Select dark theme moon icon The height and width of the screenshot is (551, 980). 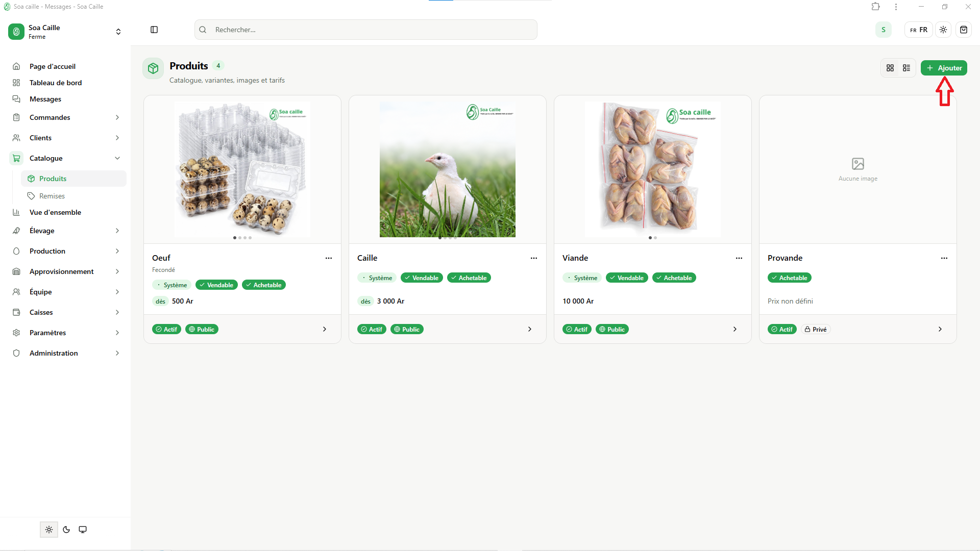(x=66, y=530)
